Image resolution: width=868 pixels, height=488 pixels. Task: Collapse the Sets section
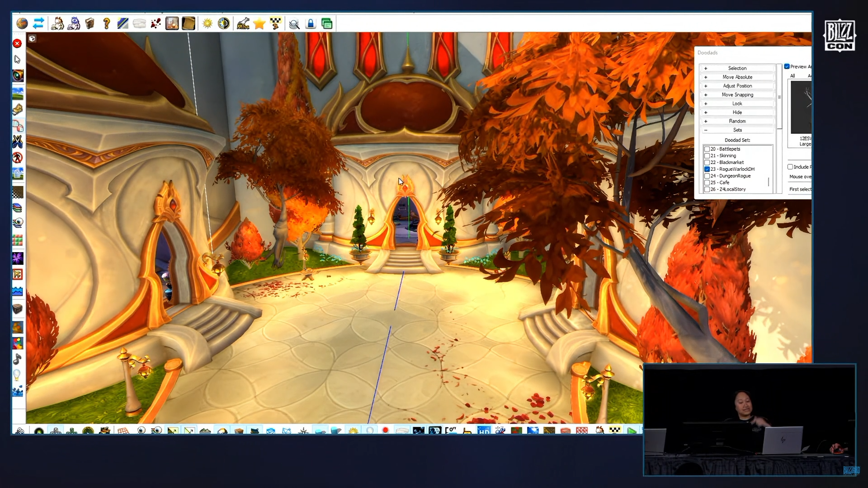[x=737, y=130]
